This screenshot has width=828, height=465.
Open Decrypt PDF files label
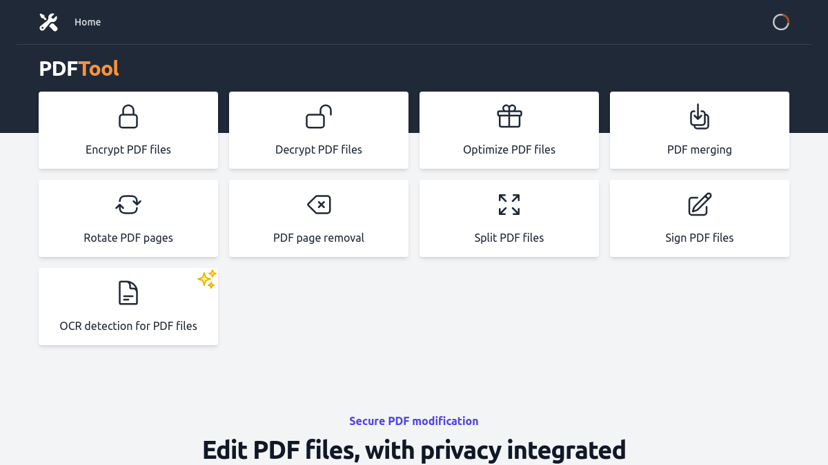pos(318,149)
